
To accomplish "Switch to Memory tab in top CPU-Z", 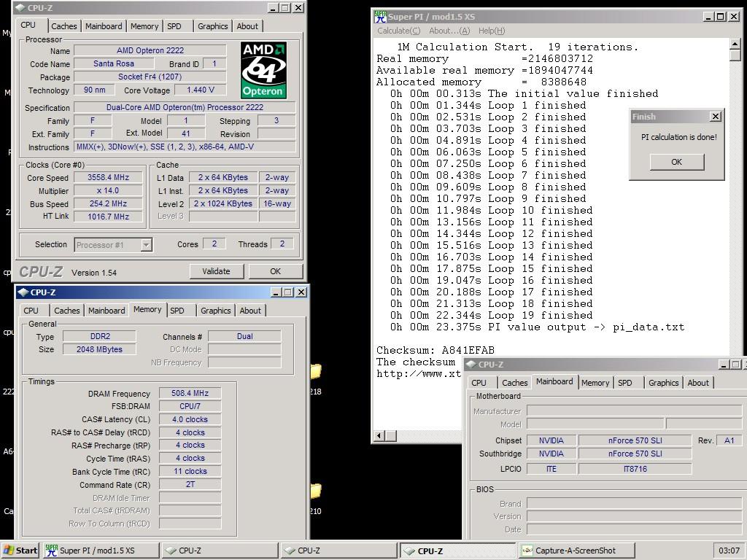I will tap(144, 26).
